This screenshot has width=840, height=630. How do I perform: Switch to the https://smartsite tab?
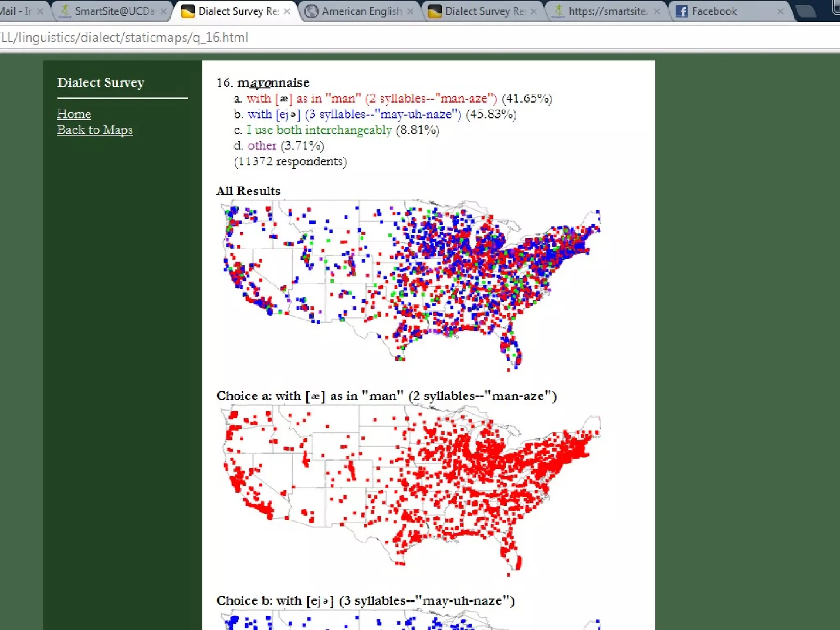(608, 11)
